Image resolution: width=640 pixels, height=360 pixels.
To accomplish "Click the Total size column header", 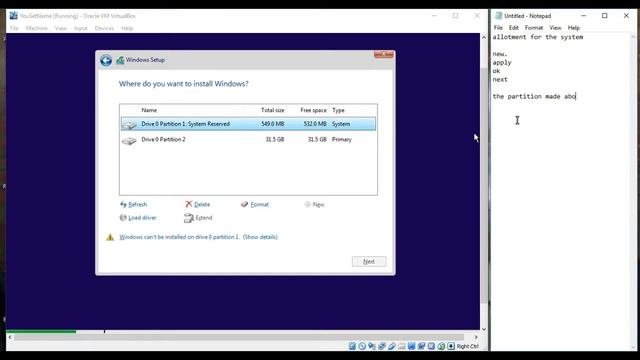I will 273,110.
